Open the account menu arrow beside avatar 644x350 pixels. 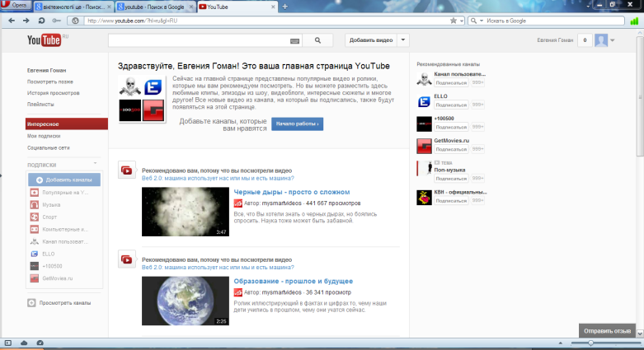click(x=613, y=40)
